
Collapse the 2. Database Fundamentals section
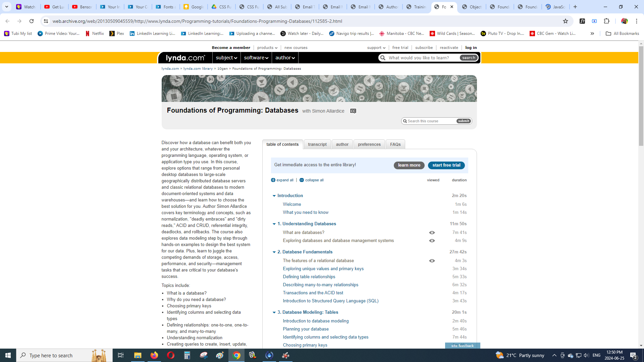coord(274,252)
